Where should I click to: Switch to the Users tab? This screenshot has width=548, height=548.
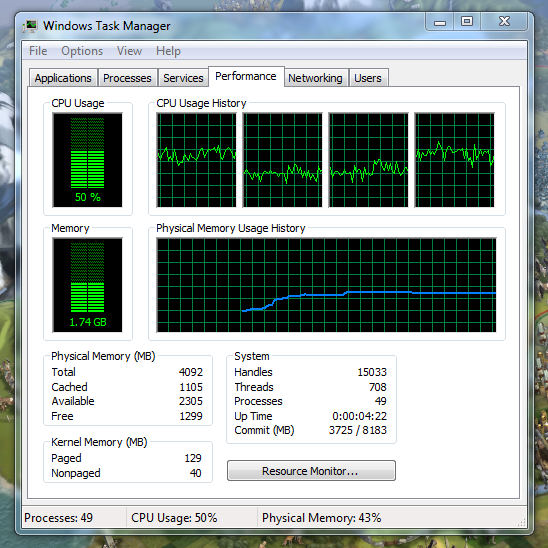[368, 78]
